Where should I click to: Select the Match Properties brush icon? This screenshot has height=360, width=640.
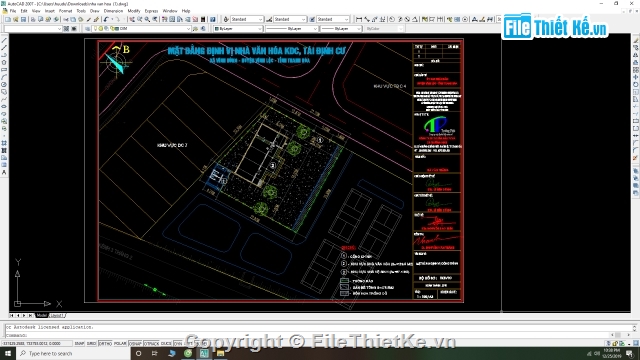(x=96, y=19)
